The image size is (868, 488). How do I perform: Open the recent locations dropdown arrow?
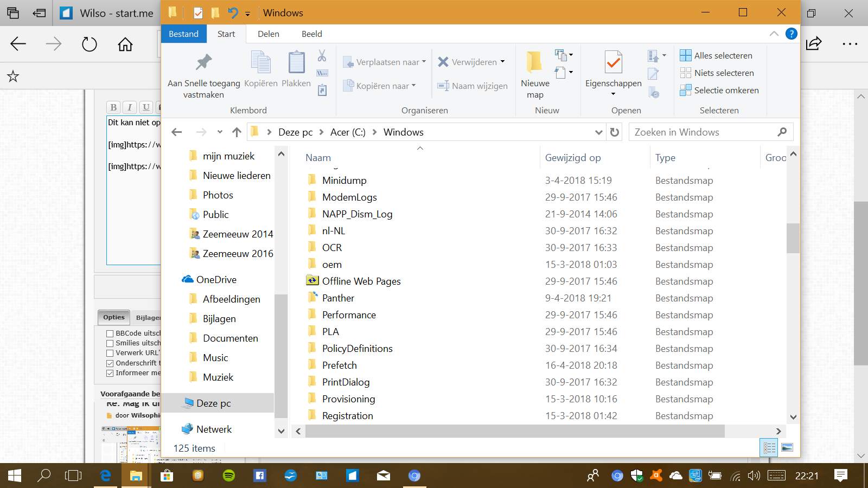tap(220, 132)
